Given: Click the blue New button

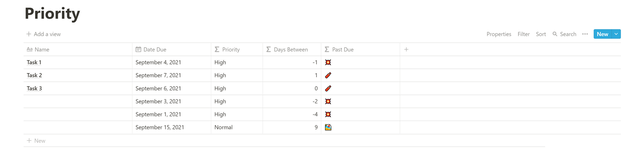Looking at the screenshot, I should [x=602, y=34].
